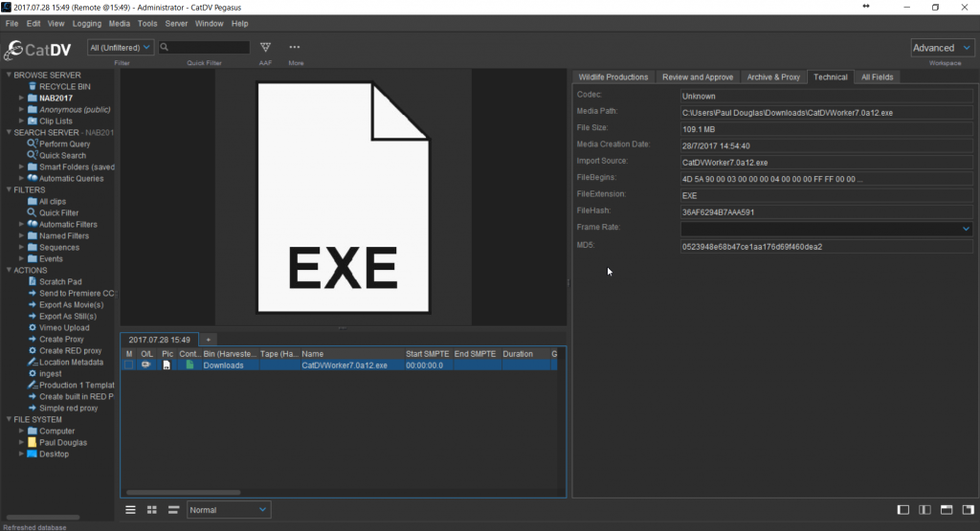980x531 pixels.
Task: Click the clip list horizontal scrollbar
Action: [183, 493]
